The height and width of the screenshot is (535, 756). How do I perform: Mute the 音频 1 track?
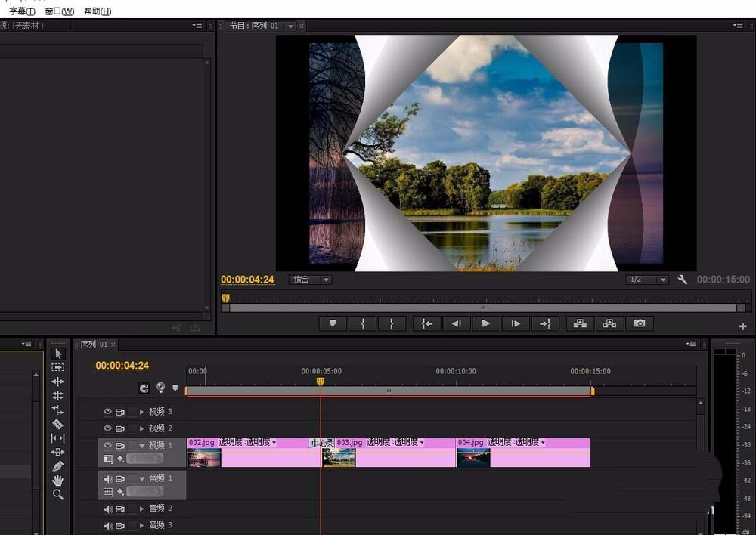(x=108, y=478)
